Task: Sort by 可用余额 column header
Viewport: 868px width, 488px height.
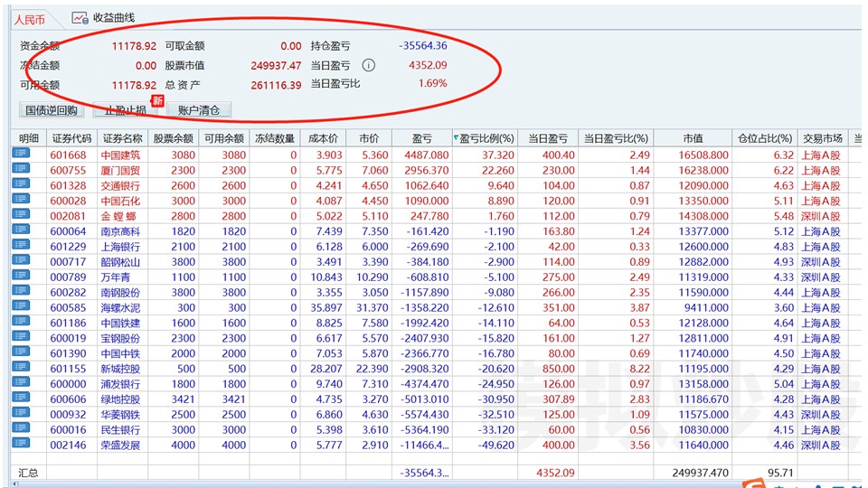Action: [x=224, y=138]
